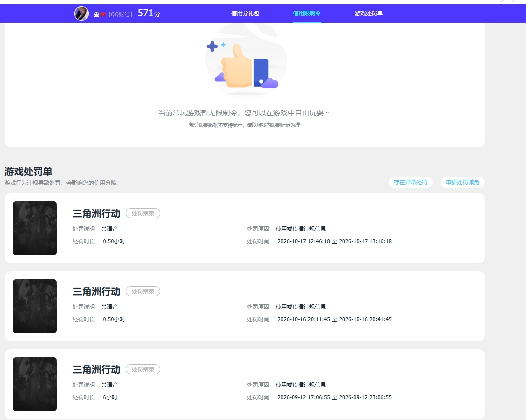Click the 当前常玩游戏暂无限制令 message
526x420 pixels.
click(x=244, y=113)
